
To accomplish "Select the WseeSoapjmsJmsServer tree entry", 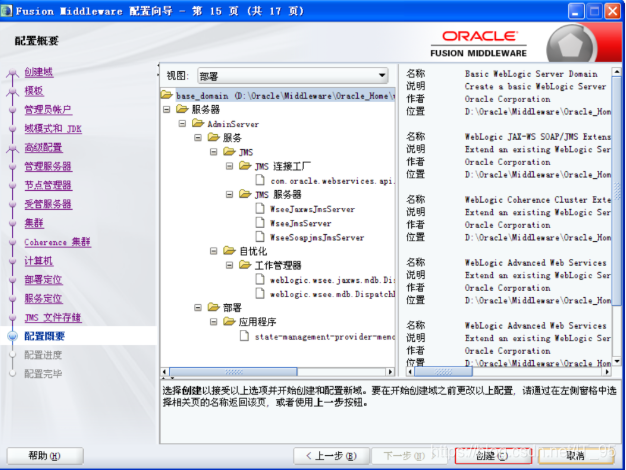I will tap(317, 238).
